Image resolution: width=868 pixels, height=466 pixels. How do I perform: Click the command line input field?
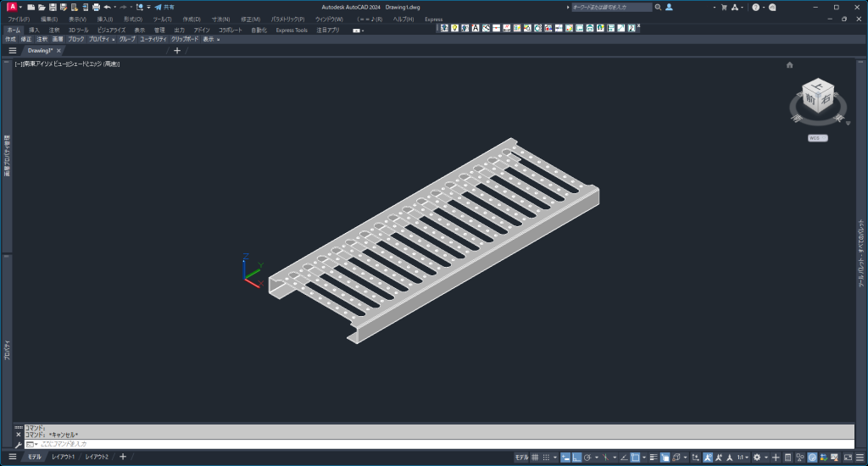(x=442, y=444)
